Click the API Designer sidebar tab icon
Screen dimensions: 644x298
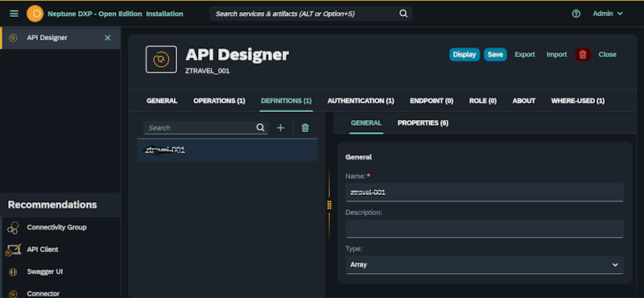pos(13,38)
